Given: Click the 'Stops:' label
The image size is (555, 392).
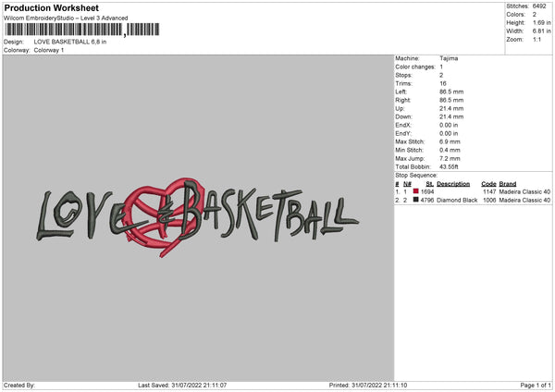Looking at the screenshot, I should click(404, 75).
